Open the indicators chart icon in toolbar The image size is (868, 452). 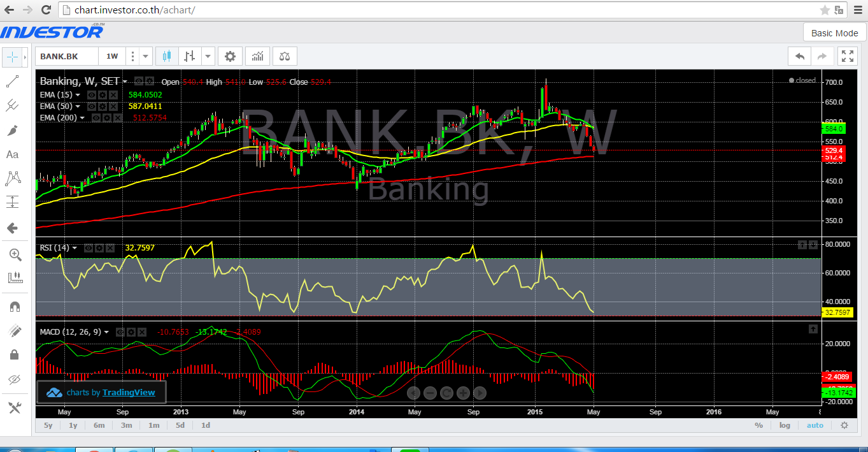coord(257,56)
